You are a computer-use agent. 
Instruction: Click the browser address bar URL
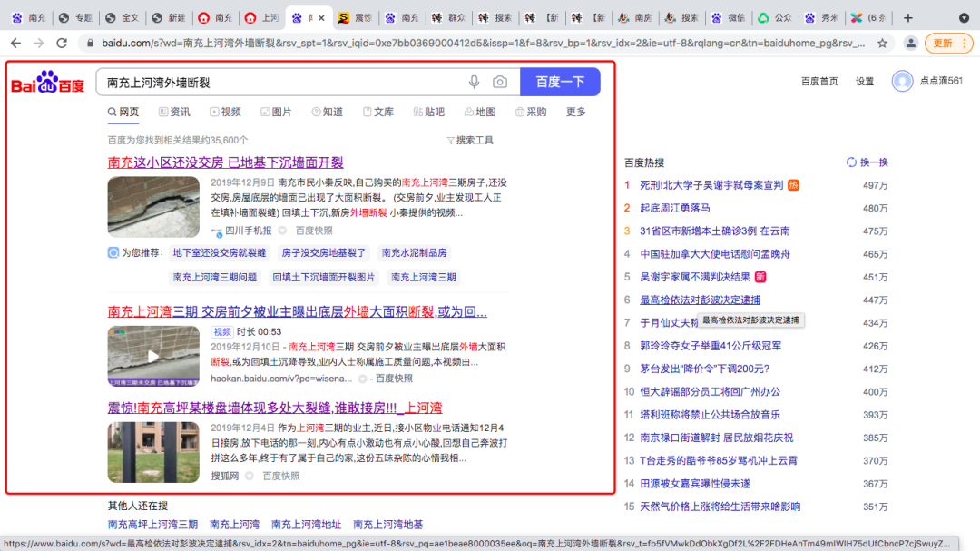pos(483,44)
